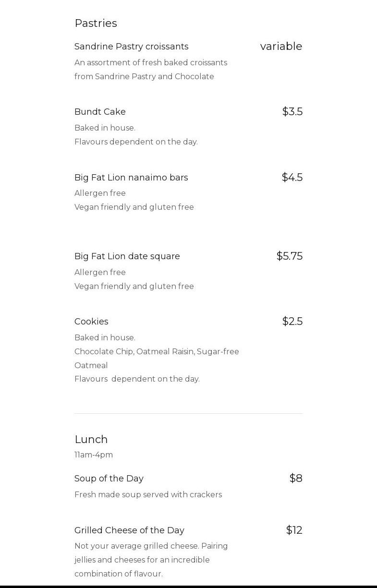The width and height of the screenshot is (377, 588).
Task: Click the Lunch section heading
Action: pos(91,439)
